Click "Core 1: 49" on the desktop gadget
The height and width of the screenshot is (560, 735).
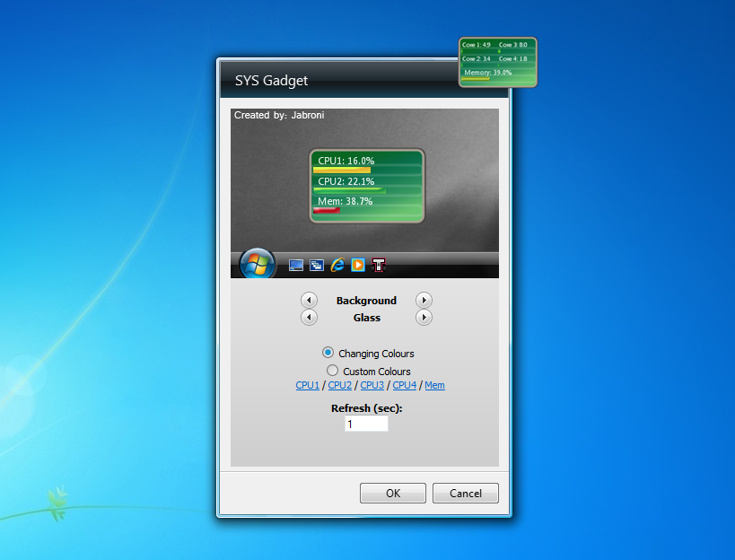click(x=477, y=45)
